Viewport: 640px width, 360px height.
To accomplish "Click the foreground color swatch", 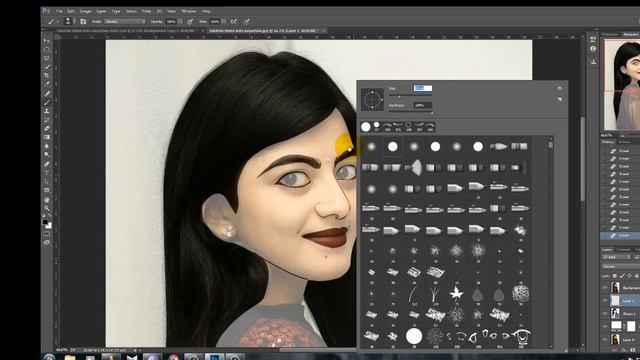I will (x=45, y=222).
